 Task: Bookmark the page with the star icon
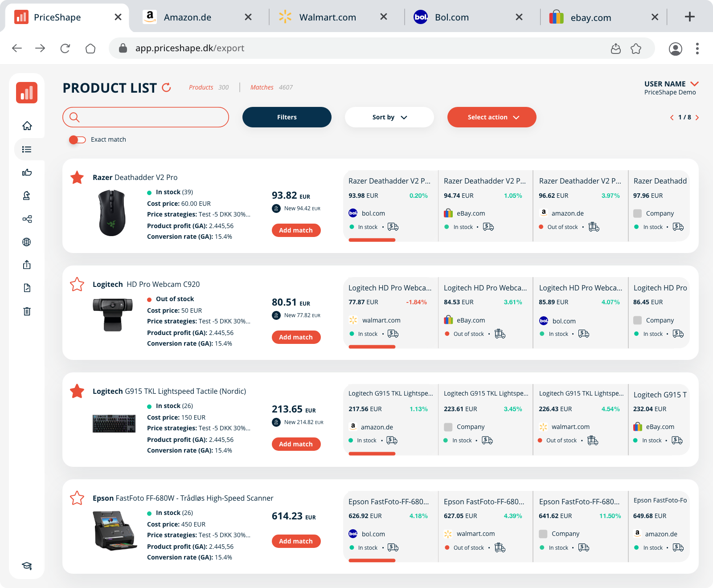tap(636, 49)
